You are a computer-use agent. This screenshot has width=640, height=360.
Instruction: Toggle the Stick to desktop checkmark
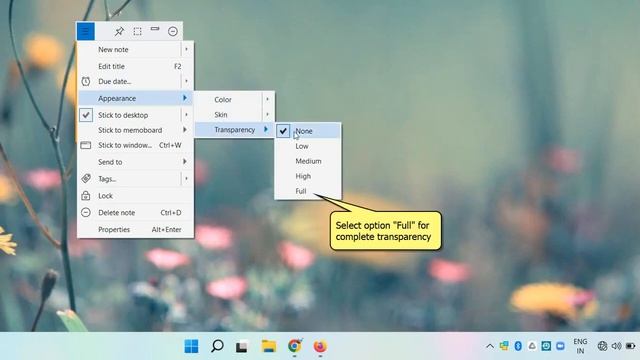86,115
